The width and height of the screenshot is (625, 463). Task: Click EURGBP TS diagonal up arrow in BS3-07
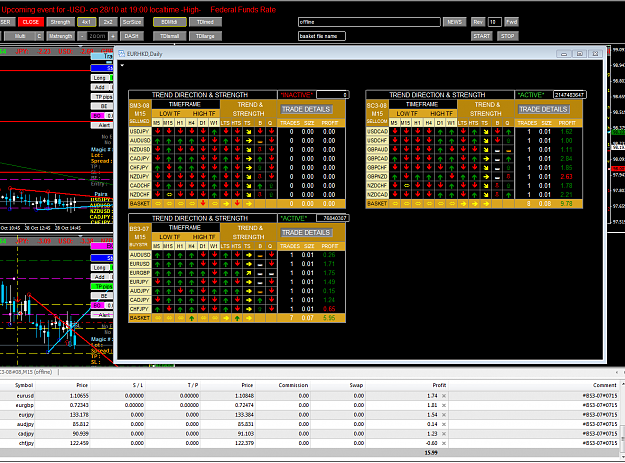[x=249, y=273]
